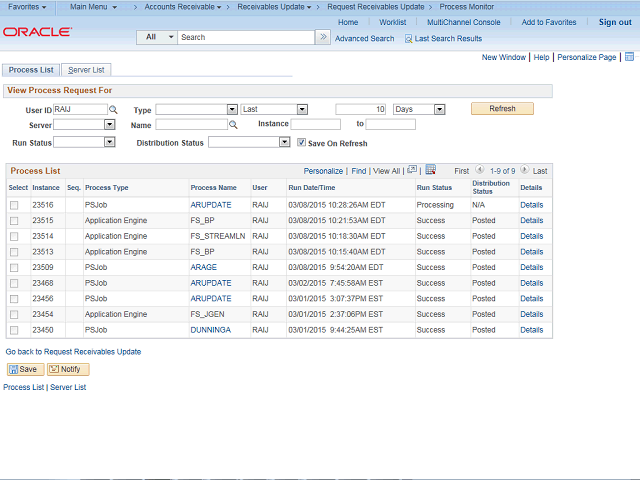The width and height of the screenshot is (640, 480).
Task: Expand the Days time-unit dropdown
Action: click(419, 109)
